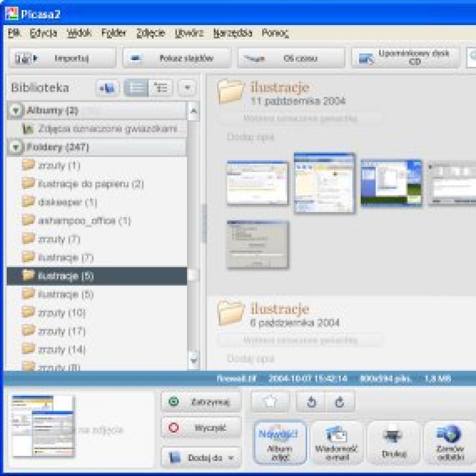
Task: Open the third thumbnail with green desktop
Action: pos(391,183)
